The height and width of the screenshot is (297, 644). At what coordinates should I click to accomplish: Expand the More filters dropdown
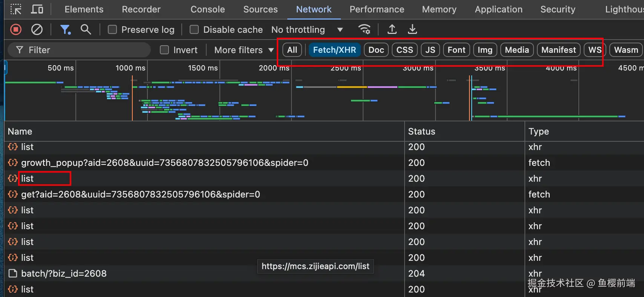click(244, 50)
